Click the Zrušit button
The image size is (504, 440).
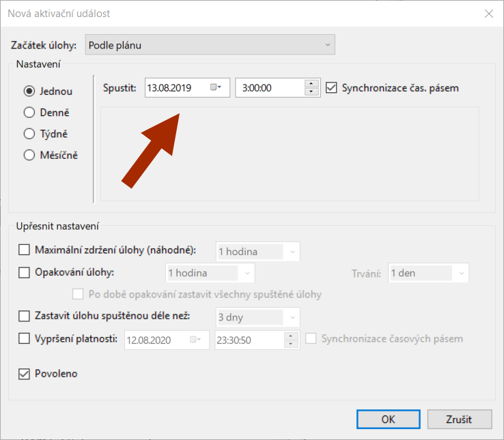point(460,419)
